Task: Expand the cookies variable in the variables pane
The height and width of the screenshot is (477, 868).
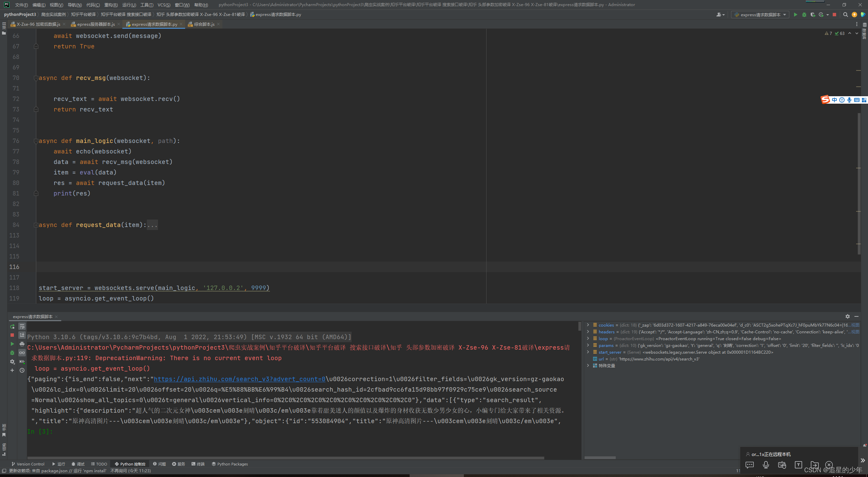Action: (588, 325)
